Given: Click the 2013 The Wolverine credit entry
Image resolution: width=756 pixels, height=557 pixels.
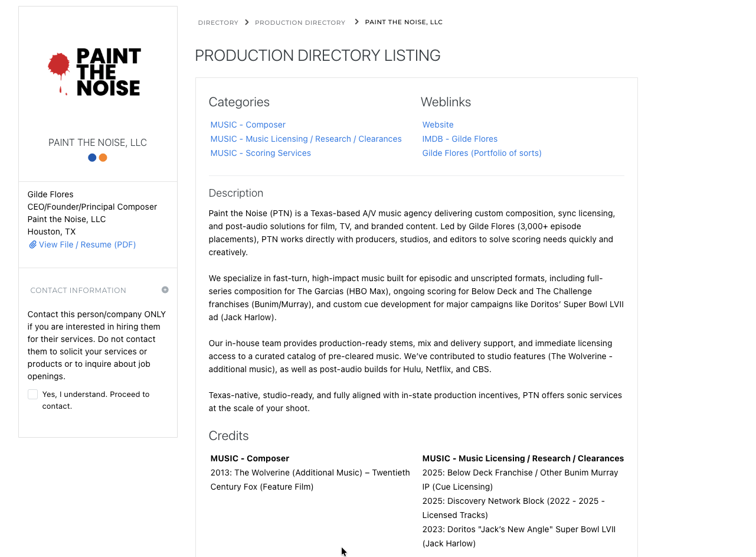Looking at the screenshot, I should point(310,480).
